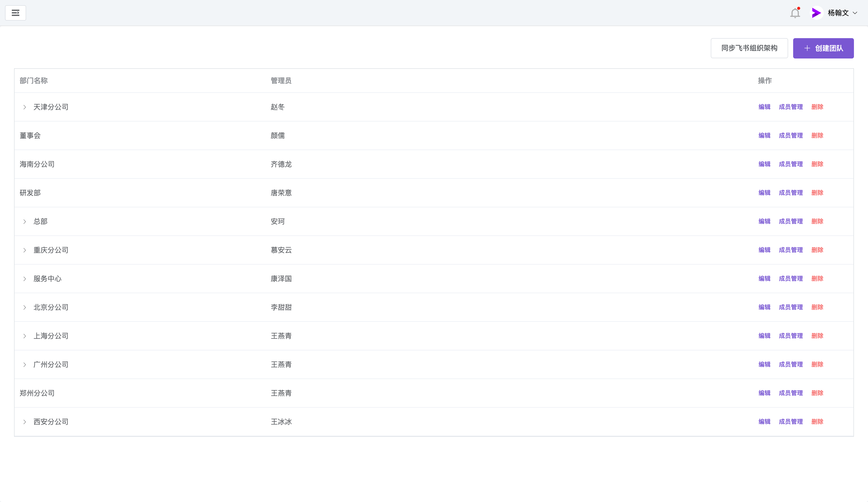Expand the 服务中心 row
868x502 pixels.
click(25, 279)
